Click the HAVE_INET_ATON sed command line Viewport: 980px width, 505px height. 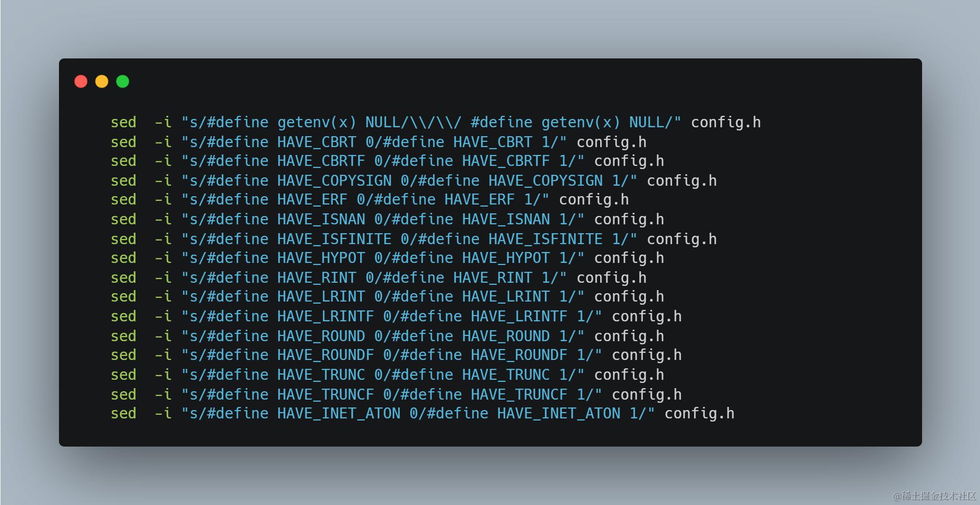pos(423,414)
